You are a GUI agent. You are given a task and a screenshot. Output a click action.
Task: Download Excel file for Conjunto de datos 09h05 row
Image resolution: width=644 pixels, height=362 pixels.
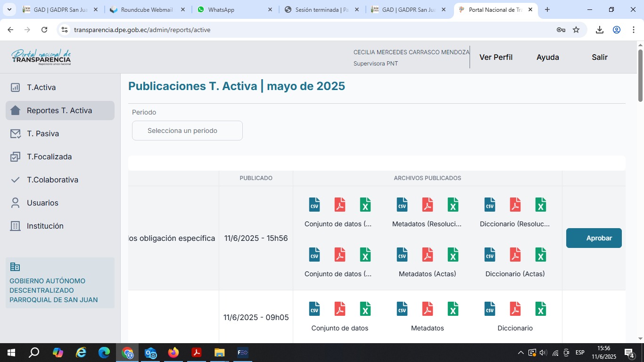tap(365, 309)
